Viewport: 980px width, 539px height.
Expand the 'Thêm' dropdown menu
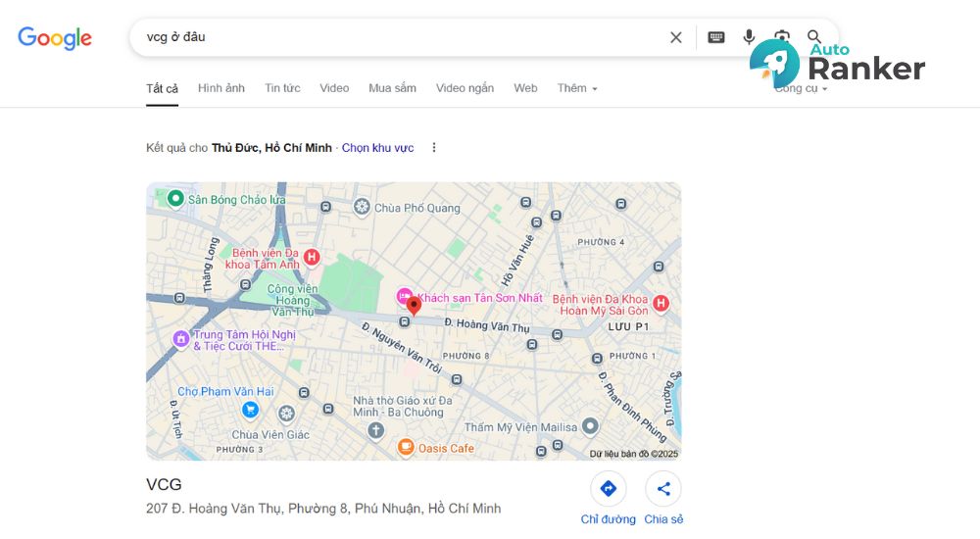pos(577,88)
